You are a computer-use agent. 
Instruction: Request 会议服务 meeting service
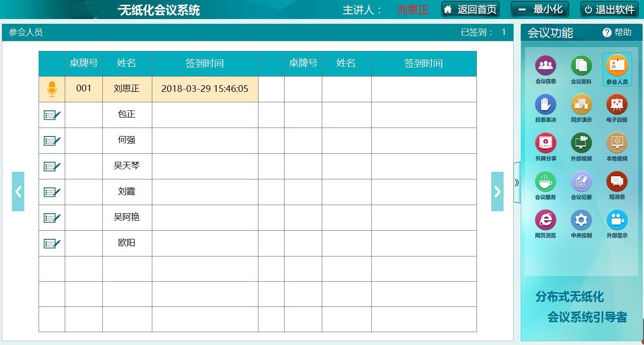point(545,182)
